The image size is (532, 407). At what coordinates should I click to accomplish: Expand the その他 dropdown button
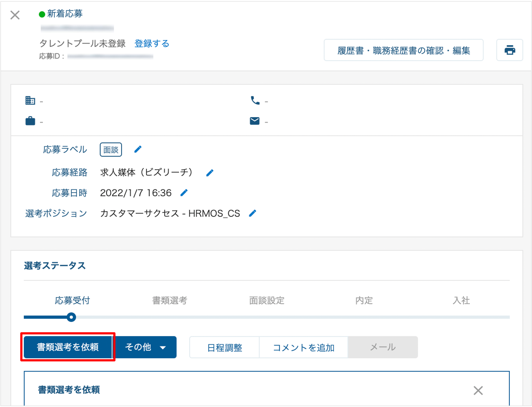(x=145, y=347)
